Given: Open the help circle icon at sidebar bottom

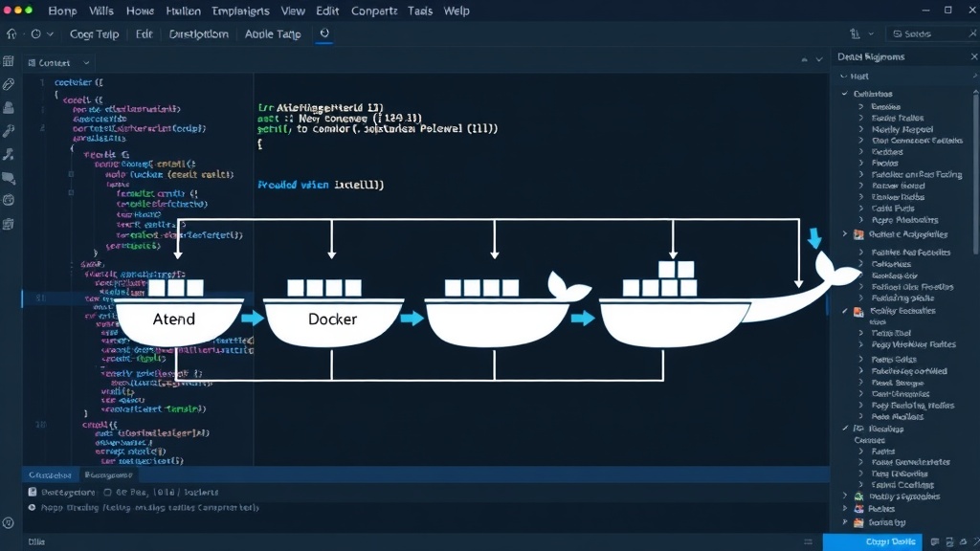Looking at the screenshot, I should coord(8,523).
